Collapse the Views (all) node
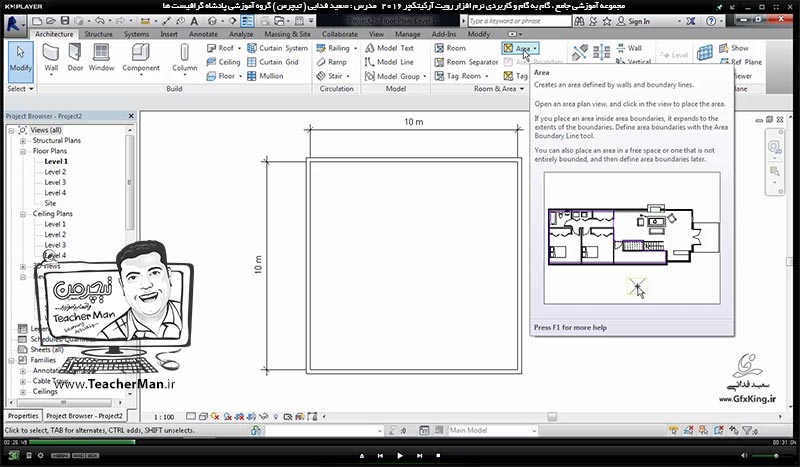Image resolution: width=800 pixels, height=467 pixels. [x=11, y=131]
